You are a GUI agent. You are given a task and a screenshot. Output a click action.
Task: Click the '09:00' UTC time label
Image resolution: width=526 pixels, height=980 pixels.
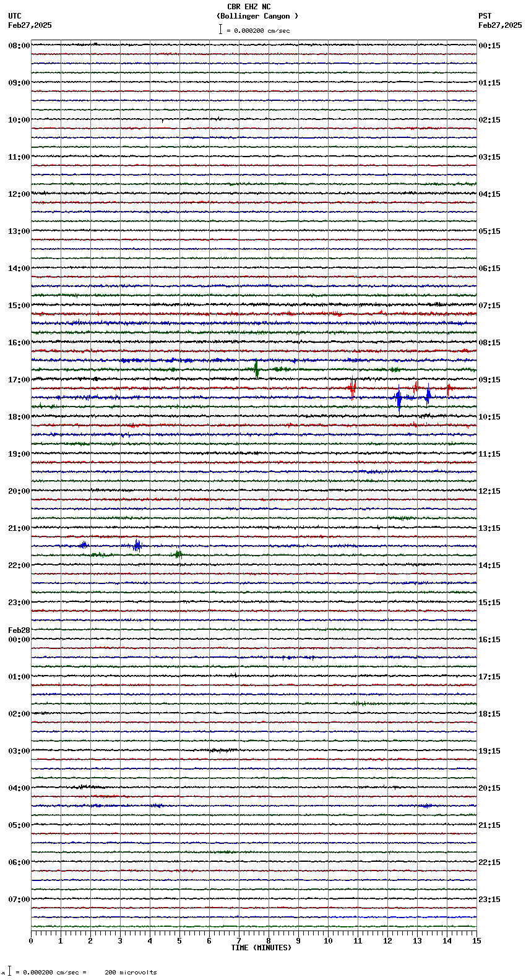19,83
